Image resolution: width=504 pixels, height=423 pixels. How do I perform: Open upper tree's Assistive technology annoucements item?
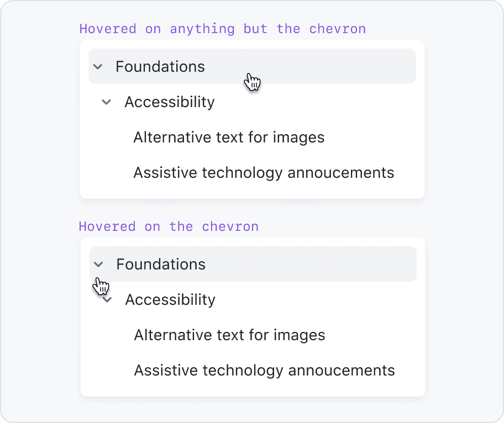pos(264,173)
